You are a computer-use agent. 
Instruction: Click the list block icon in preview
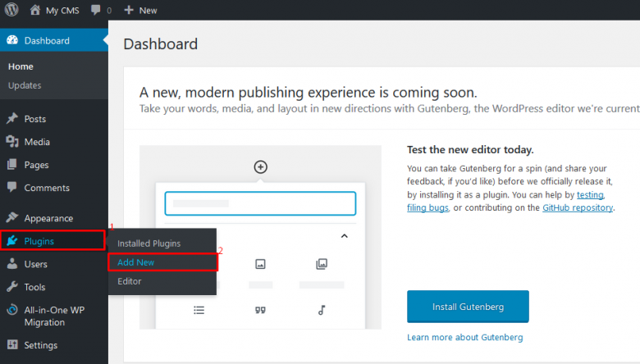click(x=199, y=310)
